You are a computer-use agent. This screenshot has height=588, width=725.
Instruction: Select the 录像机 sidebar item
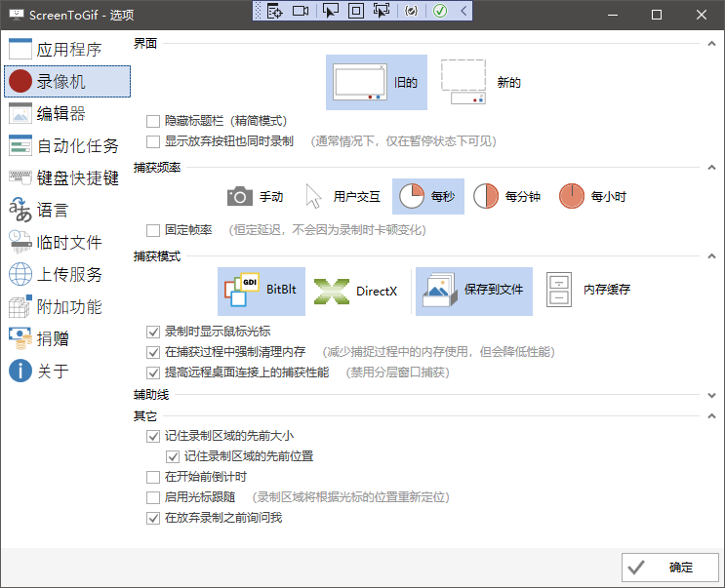[x=67, y=81]
